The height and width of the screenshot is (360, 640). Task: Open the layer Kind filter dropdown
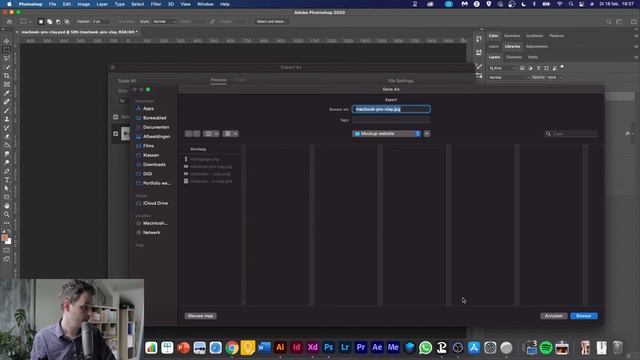pyautogui.click(x=502, y=68)
